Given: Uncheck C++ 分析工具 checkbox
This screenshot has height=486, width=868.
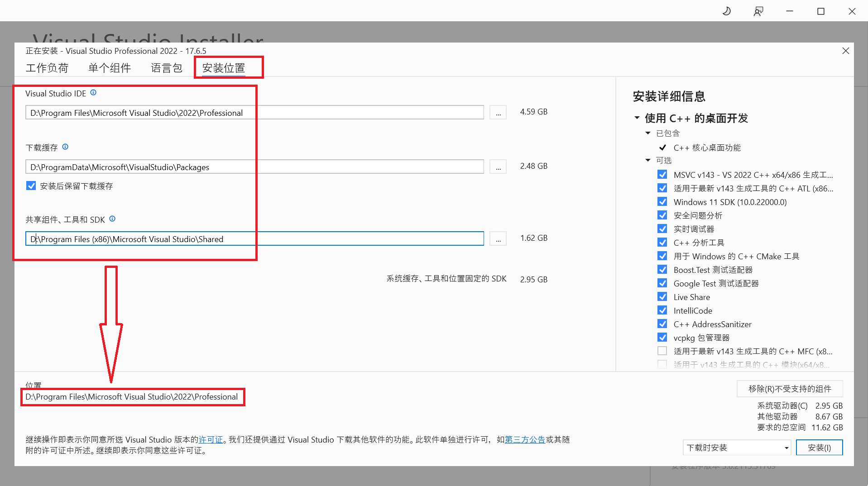Looking at the screenshot, I should coord(662,243).
